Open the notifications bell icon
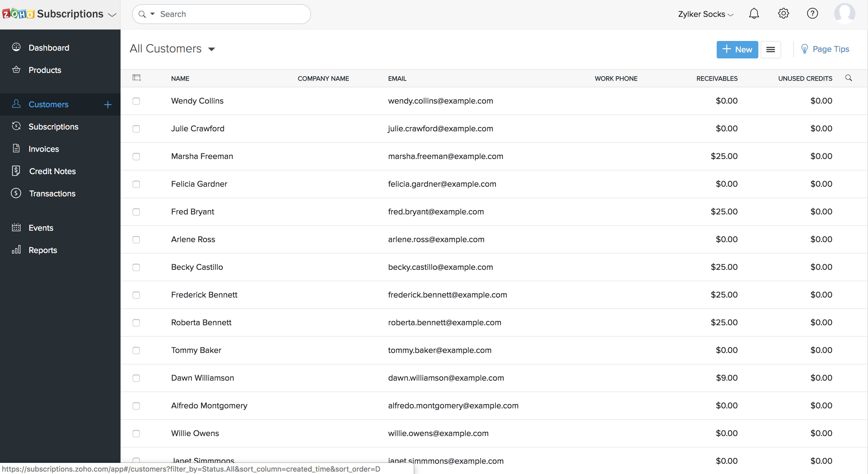868x474 pixels. [754, 14]
